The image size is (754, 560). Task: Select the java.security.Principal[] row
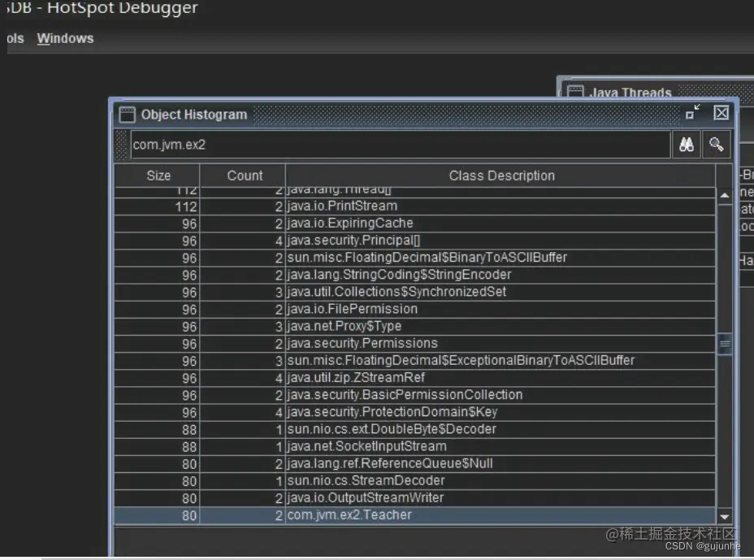pyautogui.click(x=415, y=241)
